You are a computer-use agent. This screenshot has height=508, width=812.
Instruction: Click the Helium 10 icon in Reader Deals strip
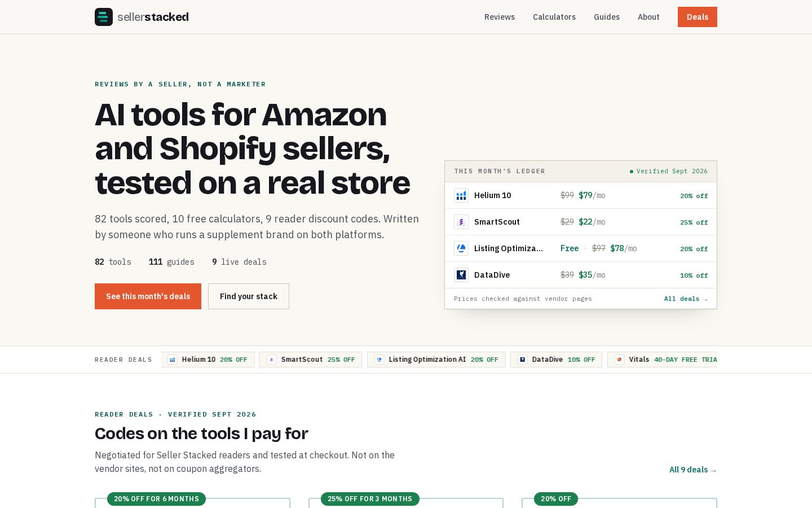(x=173, y=360)
